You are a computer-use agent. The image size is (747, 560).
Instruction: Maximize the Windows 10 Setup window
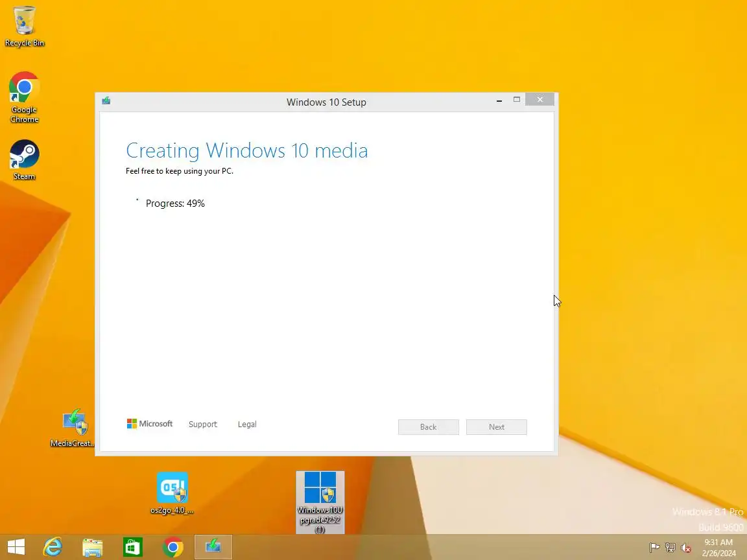coord(516,100)
